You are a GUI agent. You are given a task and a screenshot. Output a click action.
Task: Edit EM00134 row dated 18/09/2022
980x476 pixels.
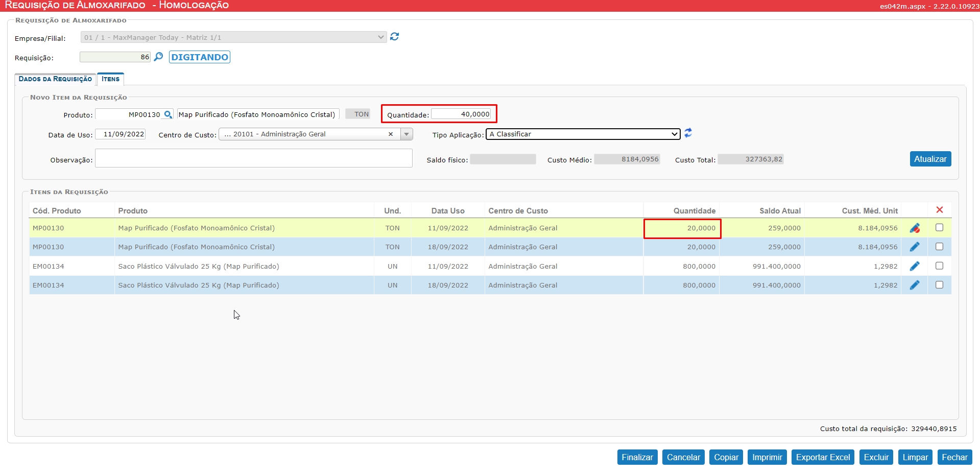pos(915,285)
